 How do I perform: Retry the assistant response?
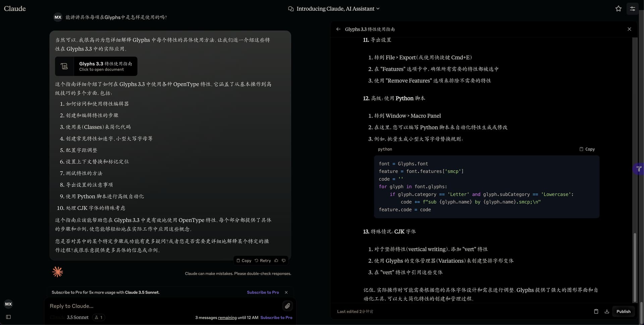263,261
